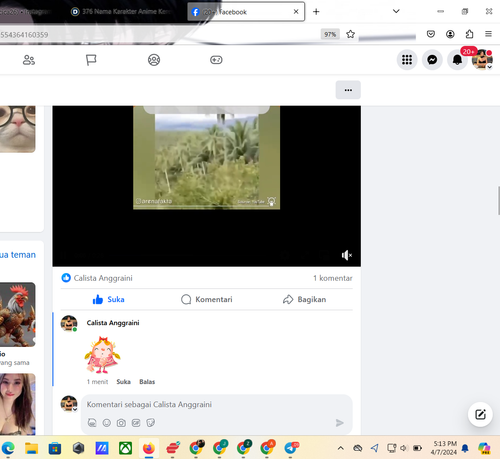Switch to the 376 Nama Karakter Anime tab
Image resolution: width=500 pixels, height=459 pixels.
coord(121,12)
